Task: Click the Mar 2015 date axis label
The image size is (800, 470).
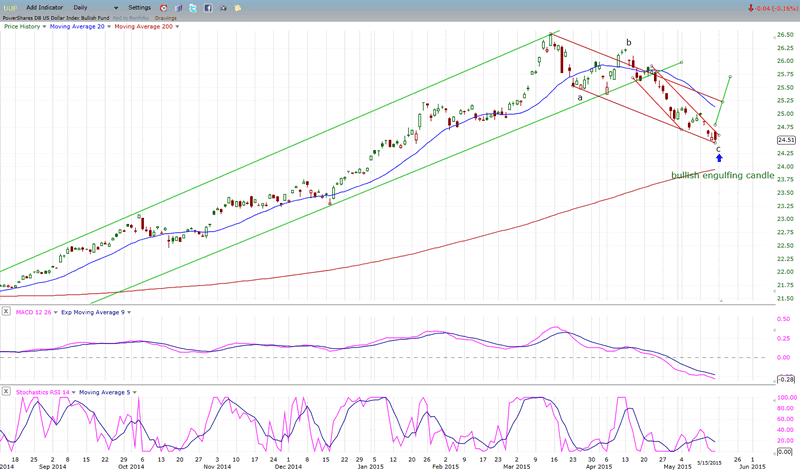Action: [516, 466]
